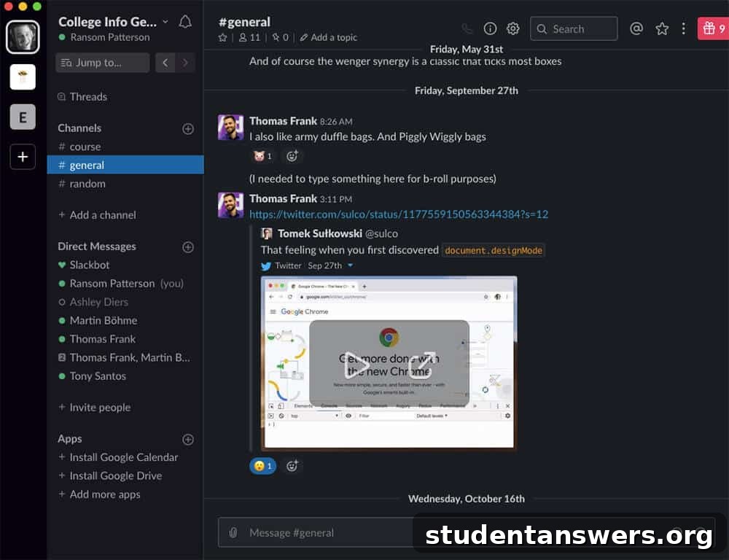The height and width of the screenshot is (560, 729).
Task: Open more options three-dot menu
Action: [x=684, y=29]
